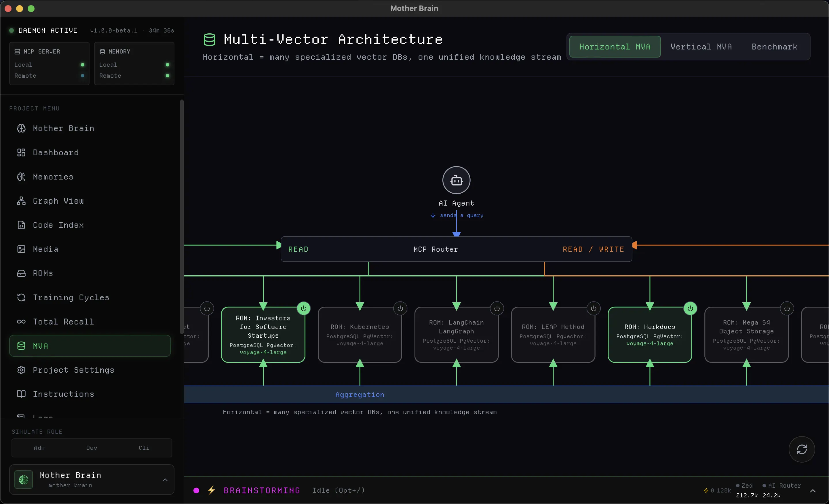Click the v1.0.0-beta.1 version text
The height and width of the screenshot is (504, 829).
pyautogui.click(x=114, y=30)
